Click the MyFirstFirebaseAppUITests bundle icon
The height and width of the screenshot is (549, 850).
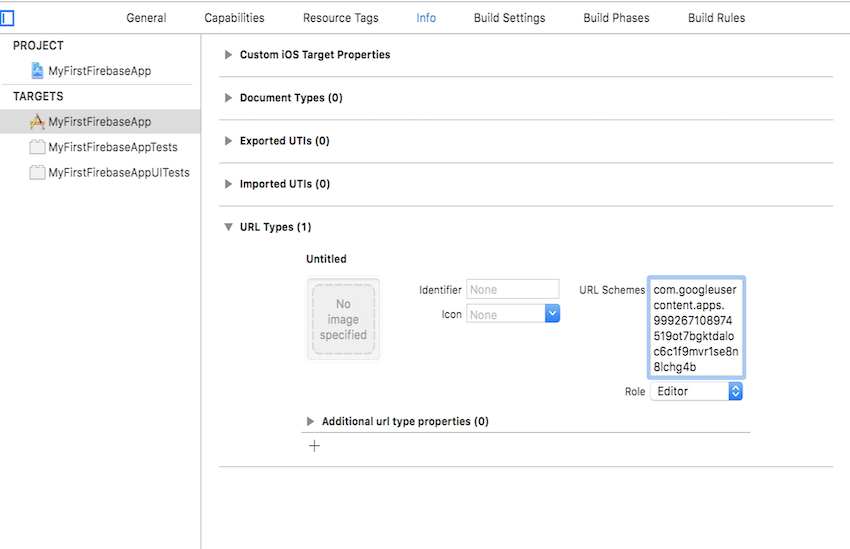pyautogui.click(x=37, y=172)
